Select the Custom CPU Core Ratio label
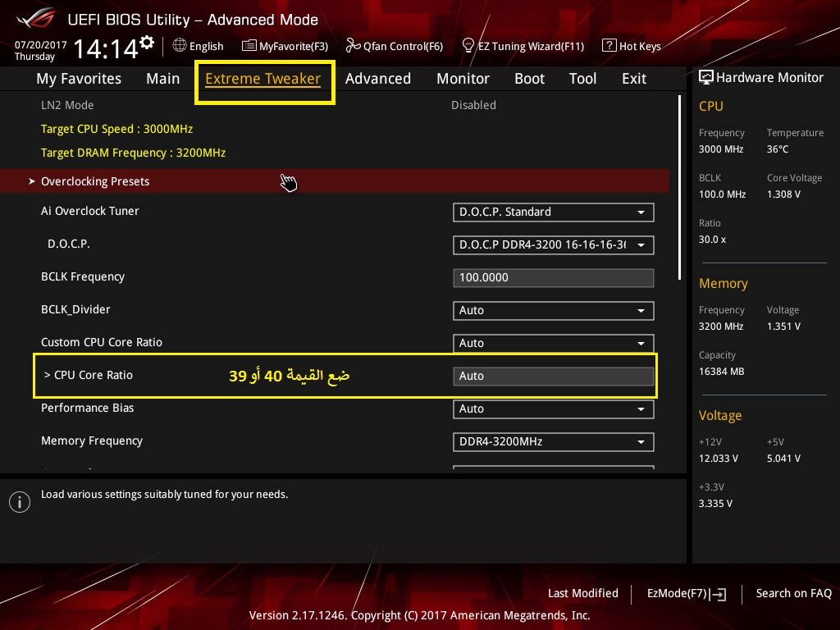This screenshot has height=630, width=840. coord(102,342)
